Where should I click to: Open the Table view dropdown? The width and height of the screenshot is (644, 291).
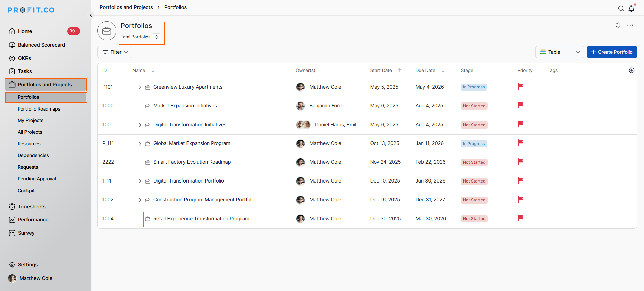pos(559,52)
